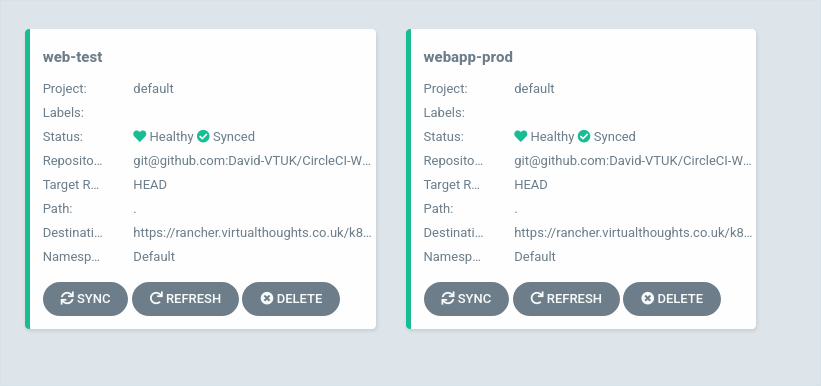Open the webapp-prod application title
The width and height of the screenshot is (821, 386).
coord(468,57)
